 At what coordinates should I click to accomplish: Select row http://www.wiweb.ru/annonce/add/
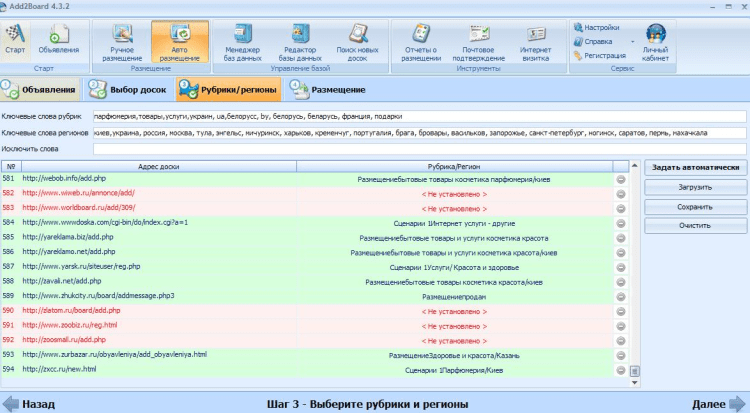315,194
